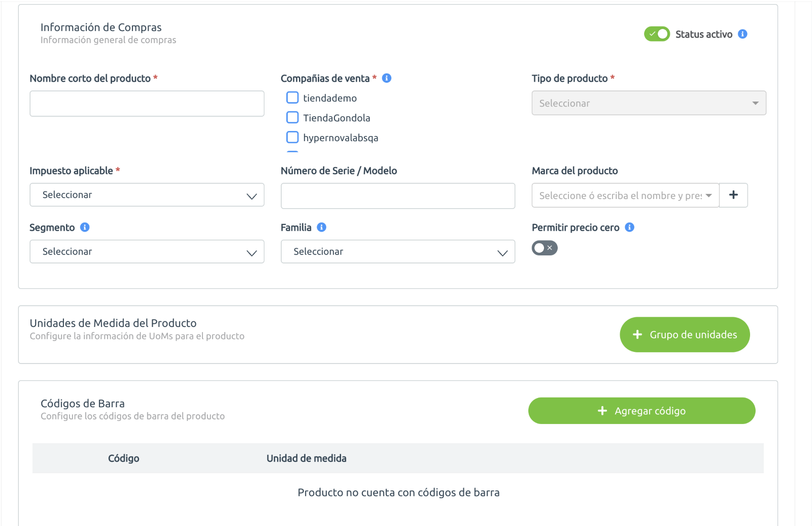Click the plus icon to add a brand
This screenshot has height=526, width=812.
click(733, 195)
